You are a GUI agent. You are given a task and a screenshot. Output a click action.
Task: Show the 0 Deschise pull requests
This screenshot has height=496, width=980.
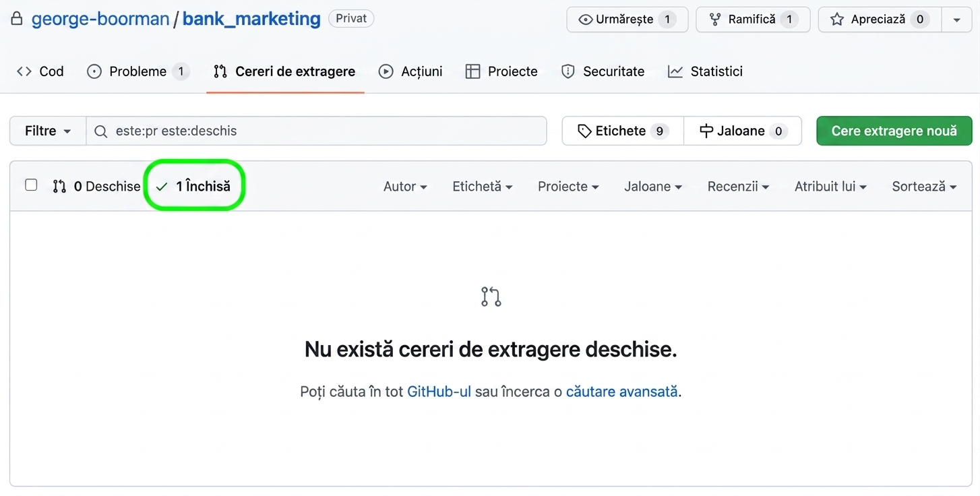(x=96, y=187)
